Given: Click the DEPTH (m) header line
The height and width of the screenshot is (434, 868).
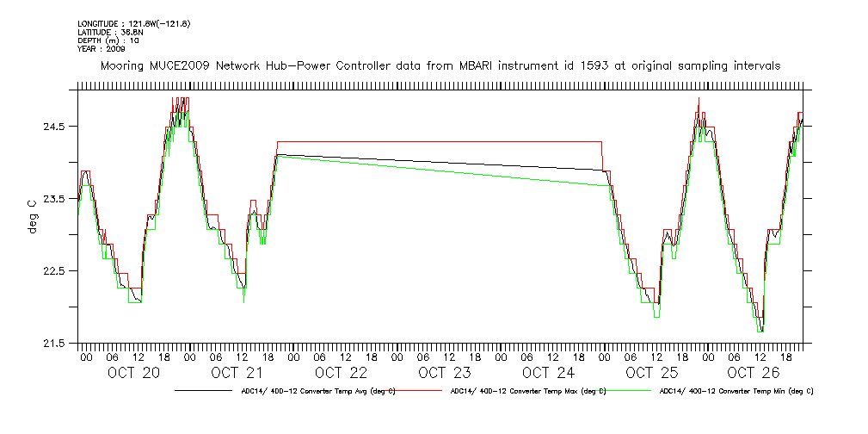Looking at the screenshot, I should (109, 40).
